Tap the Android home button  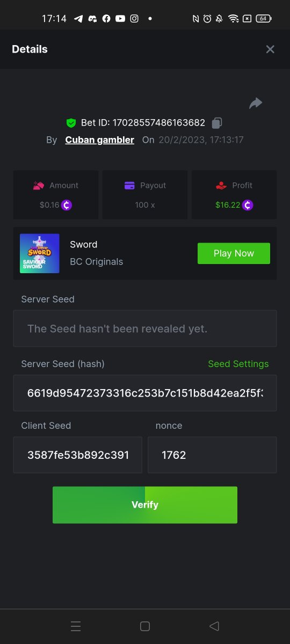(x=144, y=626)
